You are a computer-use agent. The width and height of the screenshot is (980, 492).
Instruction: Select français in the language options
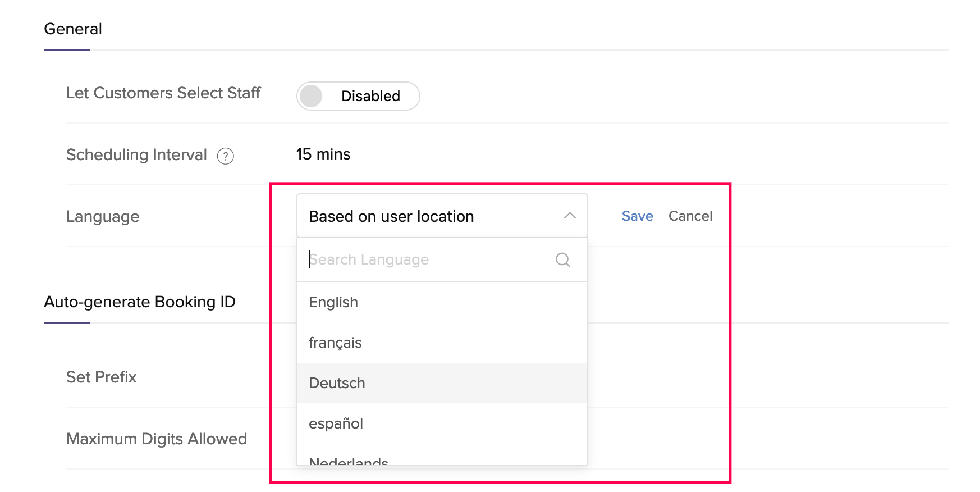pyautogui.click(x=335, y=343)
